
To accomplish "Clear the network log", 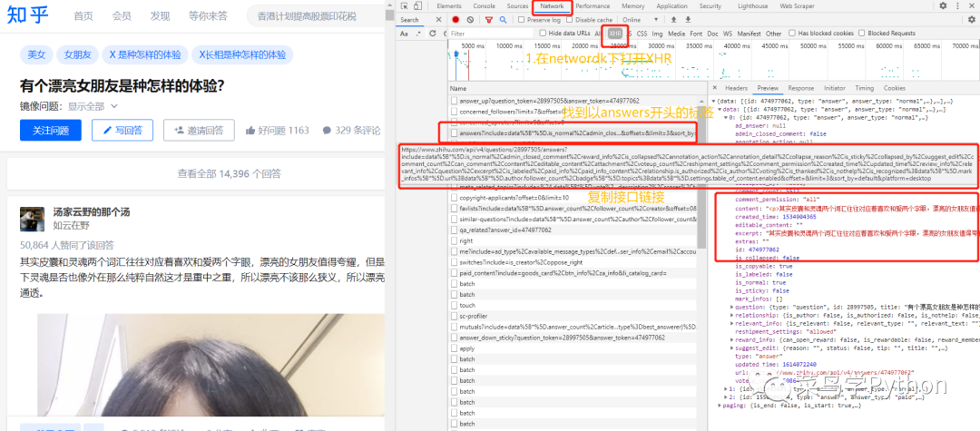I will tap(470, 20).
